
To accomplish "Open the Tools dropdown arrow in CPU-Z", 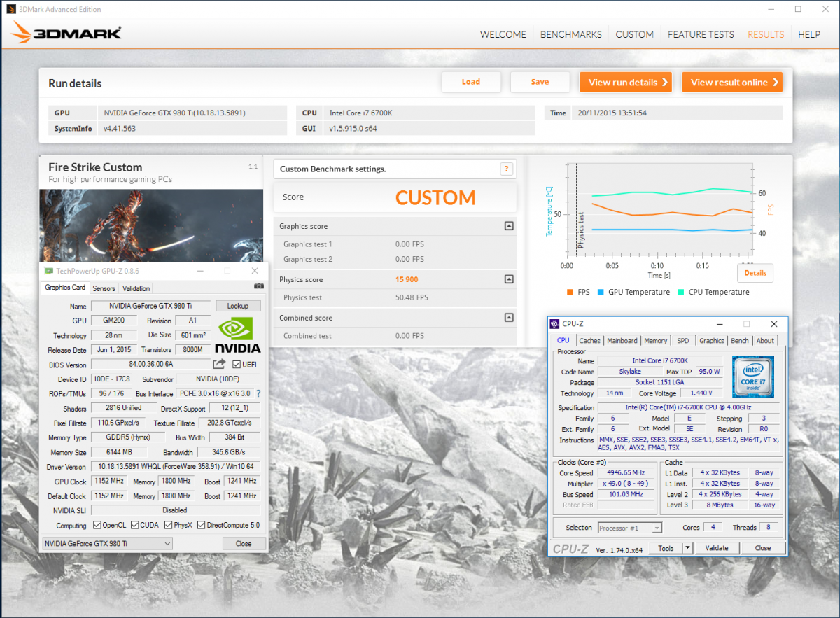I will point(687,548).
